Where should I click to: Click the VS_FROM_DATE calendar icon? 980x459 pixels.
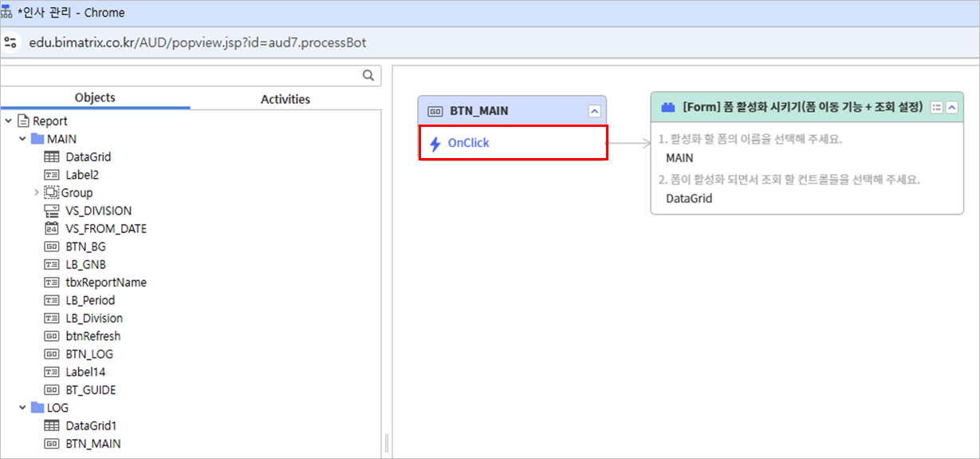click(52, 228)
